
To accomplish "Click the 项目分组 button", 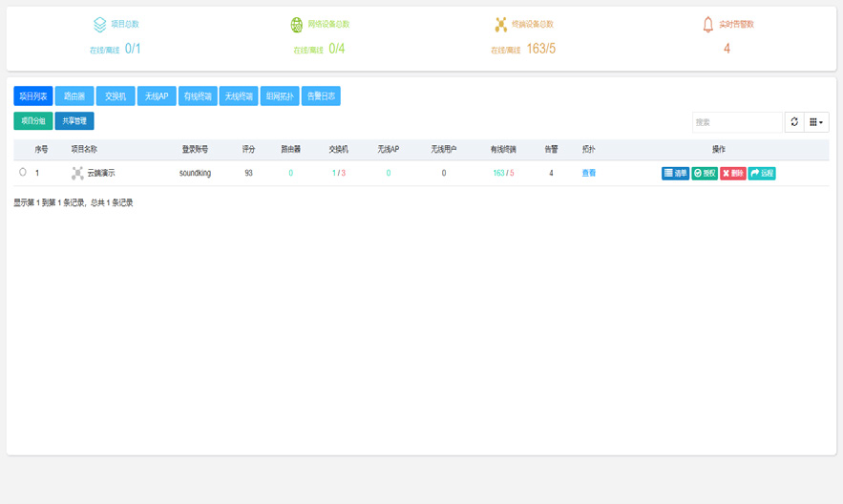I will pos(33,121).
